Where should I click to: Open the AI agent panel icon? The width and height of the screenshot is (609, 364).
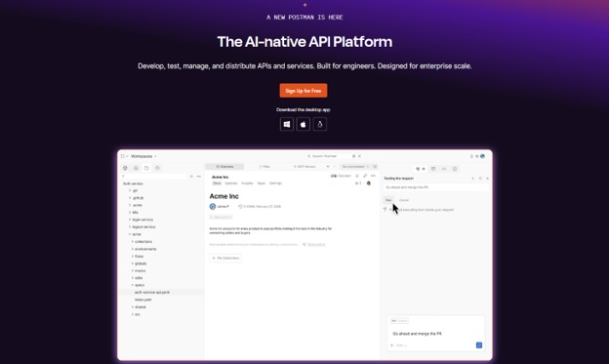coord(421,169)
